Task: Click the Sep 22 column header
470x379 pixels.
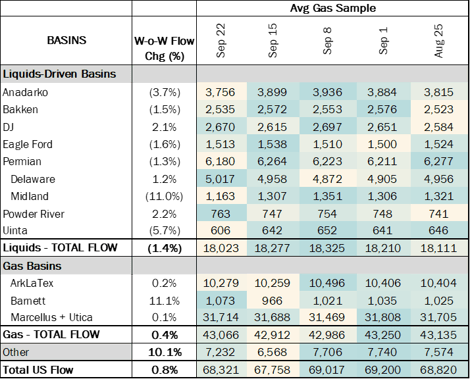Action: click(x=221, y=40)
